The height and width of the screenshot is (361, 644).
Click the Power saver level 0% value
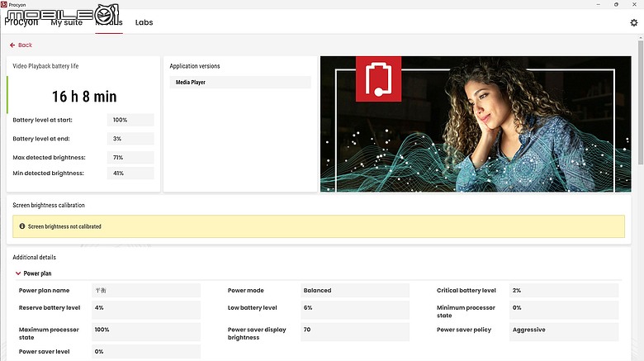(x=146, y=352)
